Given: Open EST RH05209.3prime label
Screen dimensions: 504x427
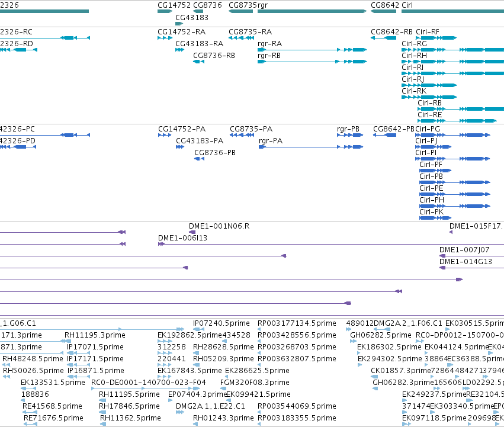Looking at the screenshot, I should point(223,359).
